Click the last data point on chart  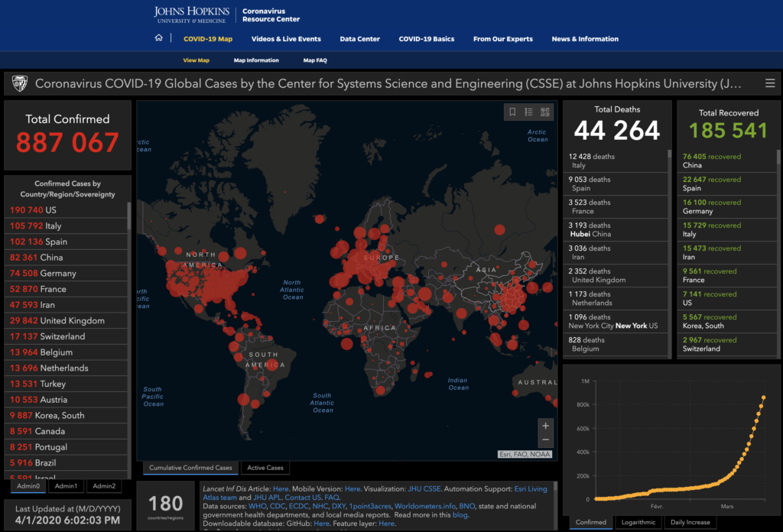point(764,397)
